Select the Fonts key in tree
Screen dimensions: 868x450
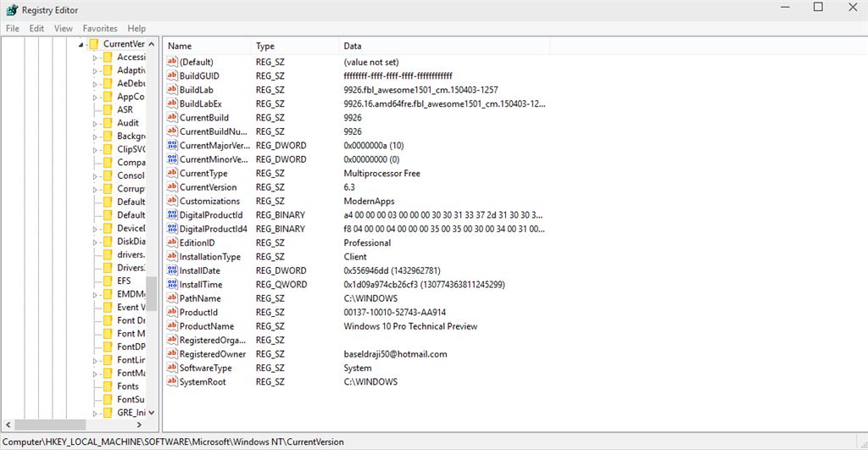(x=128, y=386)
